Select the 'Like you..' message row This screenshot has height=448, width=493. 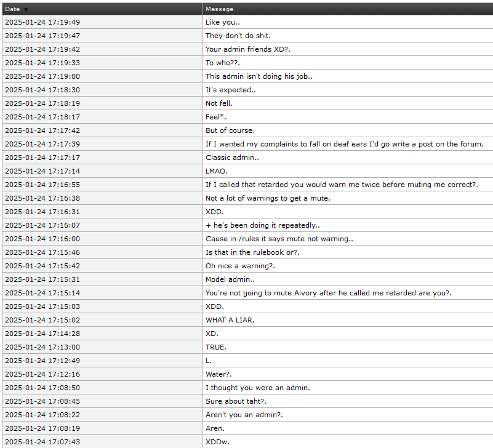click(x=247, y=22)
